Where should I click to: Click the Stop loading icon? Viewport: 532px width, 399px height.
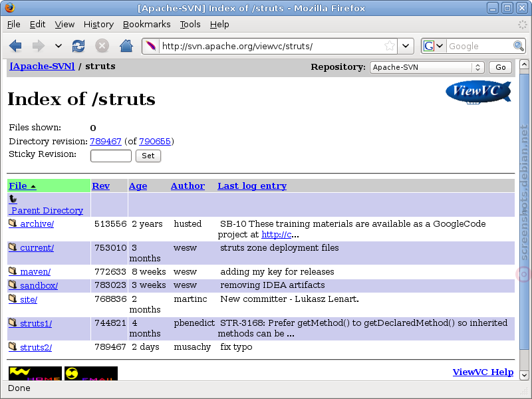point(102,46)
